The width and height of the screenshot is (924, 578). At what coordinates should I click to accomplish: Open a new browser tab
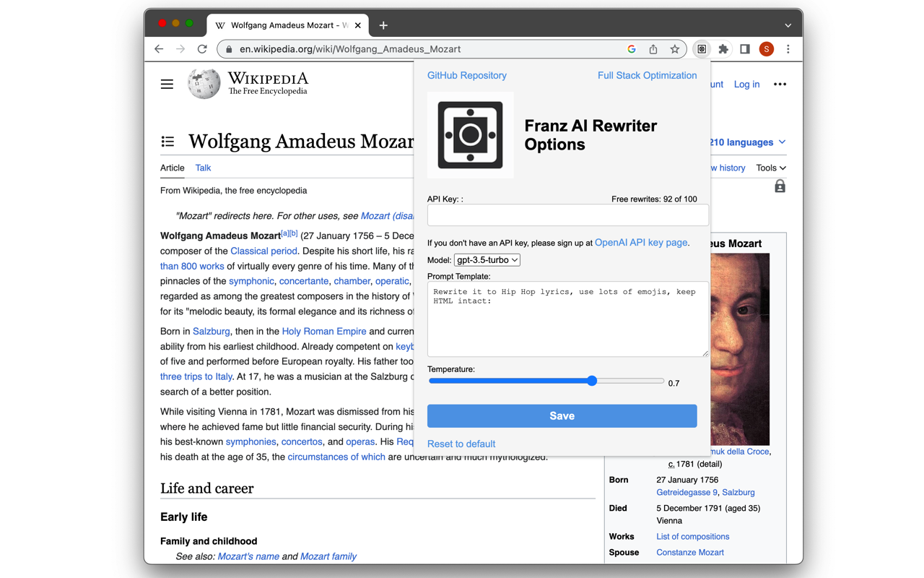click(x=383, y=25)
